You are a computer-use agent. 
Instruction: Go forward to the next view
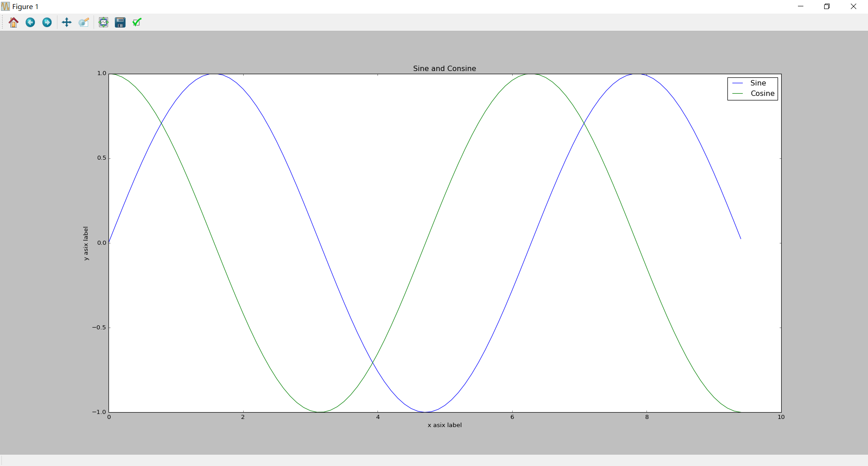47,22
